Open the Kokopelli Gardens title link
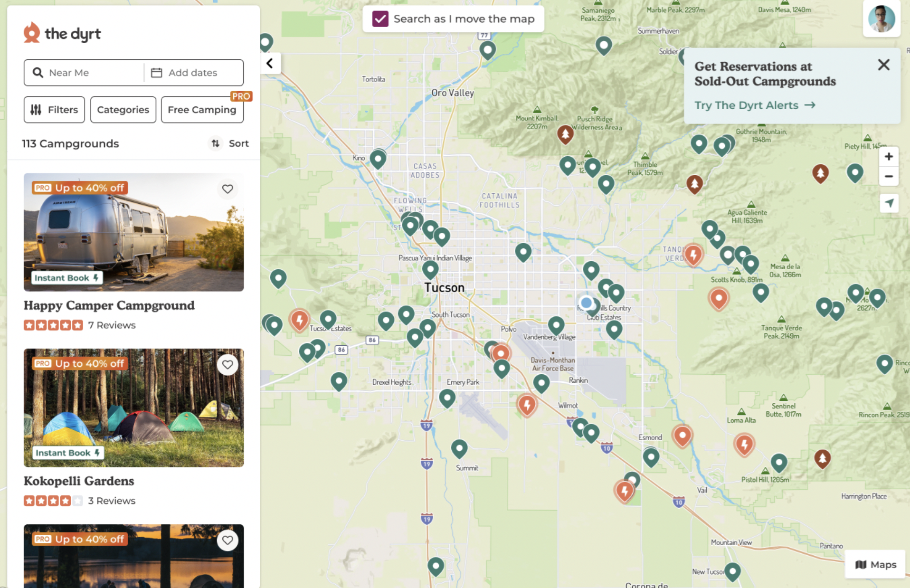 [79, 481]
